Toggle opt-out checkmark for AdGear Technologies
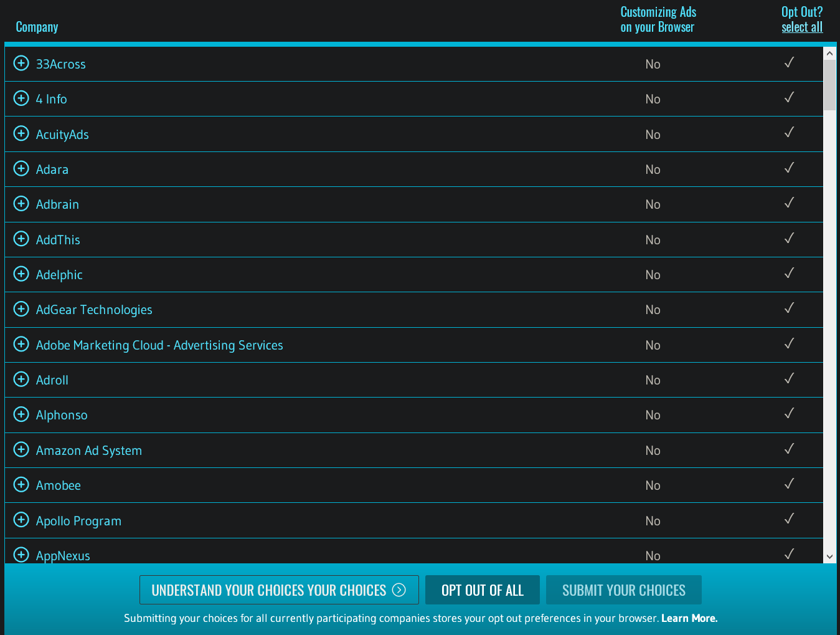The height and width of the screenshot is (635, 840). [789, 308]
